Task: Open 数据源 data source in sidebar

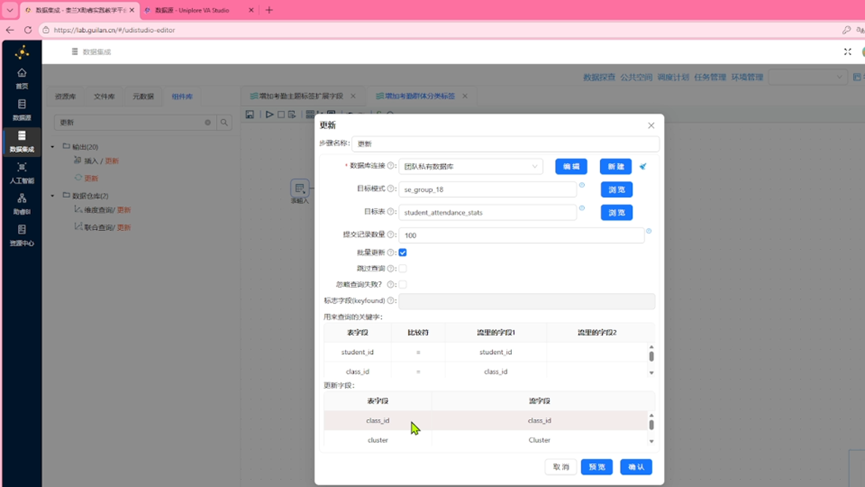Action: (22, 109)
